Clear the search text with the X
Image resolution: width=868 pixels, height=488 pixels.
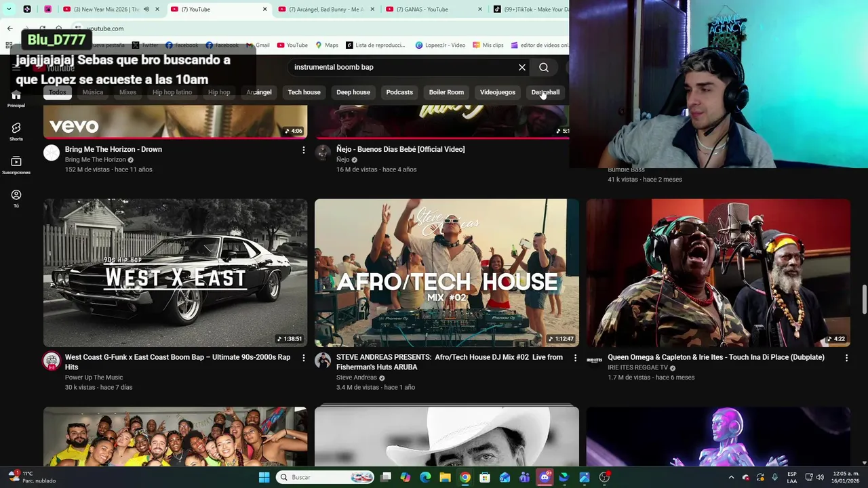click(522, 67)
